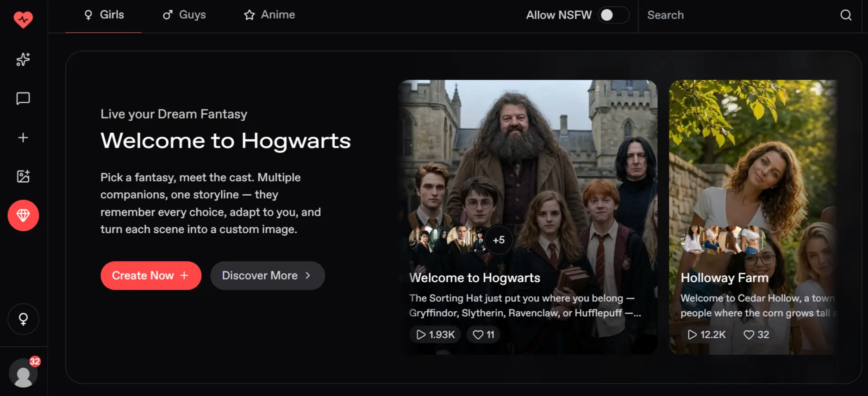Like the Welcome to Hogwarts card

point(483,334)
